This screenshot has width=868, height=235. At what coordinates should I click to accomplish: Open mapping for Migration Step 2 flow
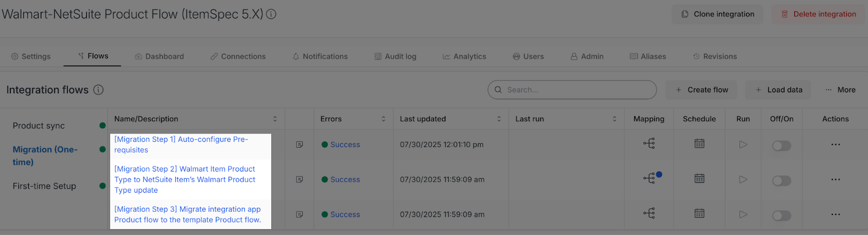coord(649,178)
